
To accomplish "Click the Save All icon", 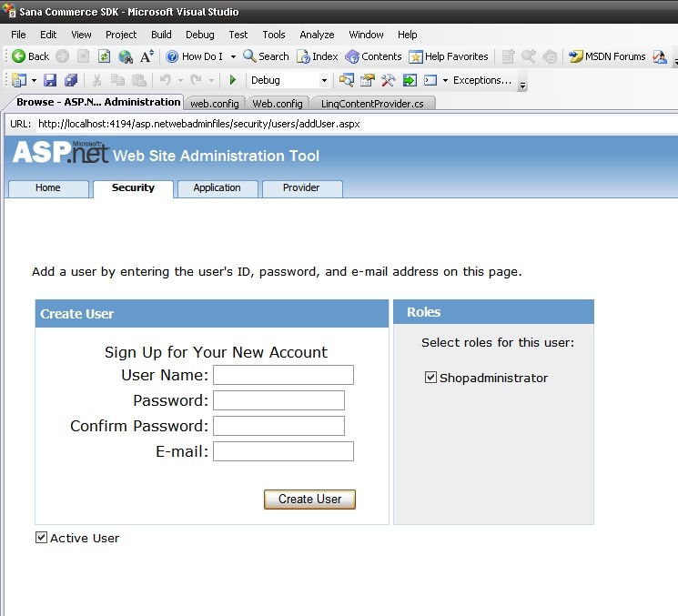I will click(71, 80).
